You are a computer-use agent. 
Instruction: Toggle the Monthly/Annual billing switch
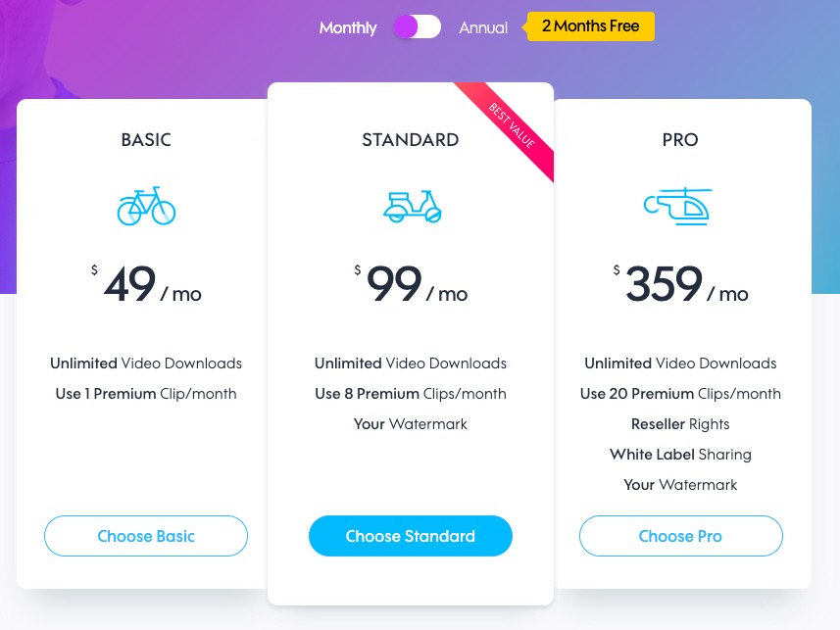click(418, 26)
